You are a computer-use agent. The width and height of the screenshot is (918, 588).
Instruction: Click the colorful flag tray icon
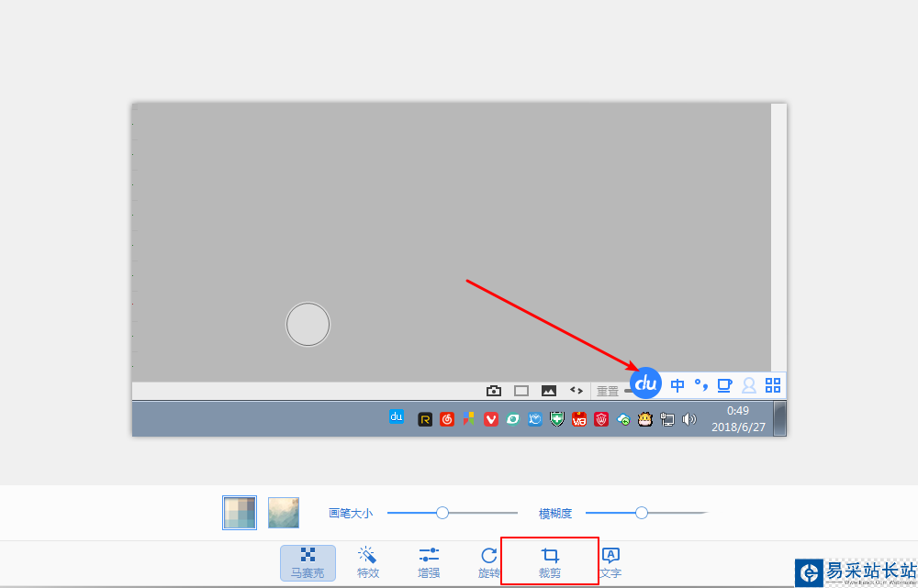tap(469, 418)
